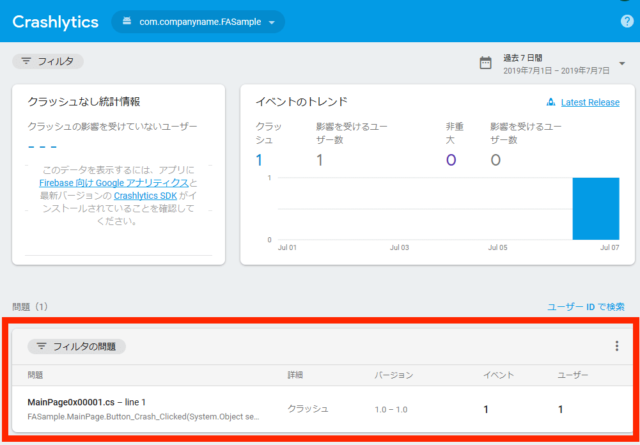Click ユーザー ID で検索 link
The image size is (640, 445).
tap(586, 307)
